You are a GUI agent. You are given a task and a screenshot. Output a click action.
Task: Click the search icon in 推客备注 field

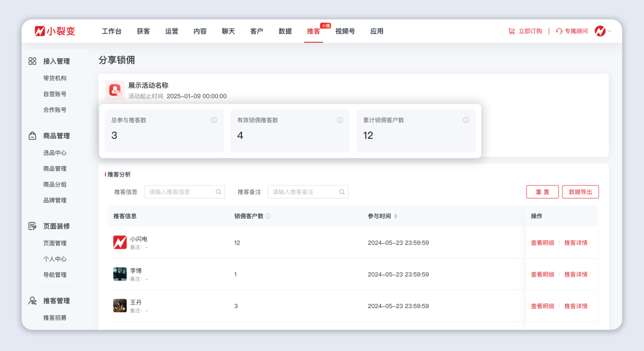(342, 192)
